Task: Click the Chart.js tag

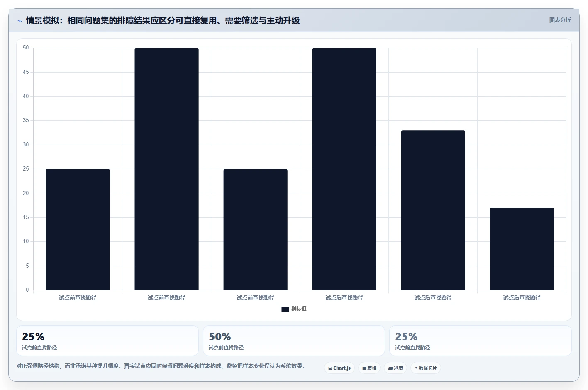Action: [339, 368]
